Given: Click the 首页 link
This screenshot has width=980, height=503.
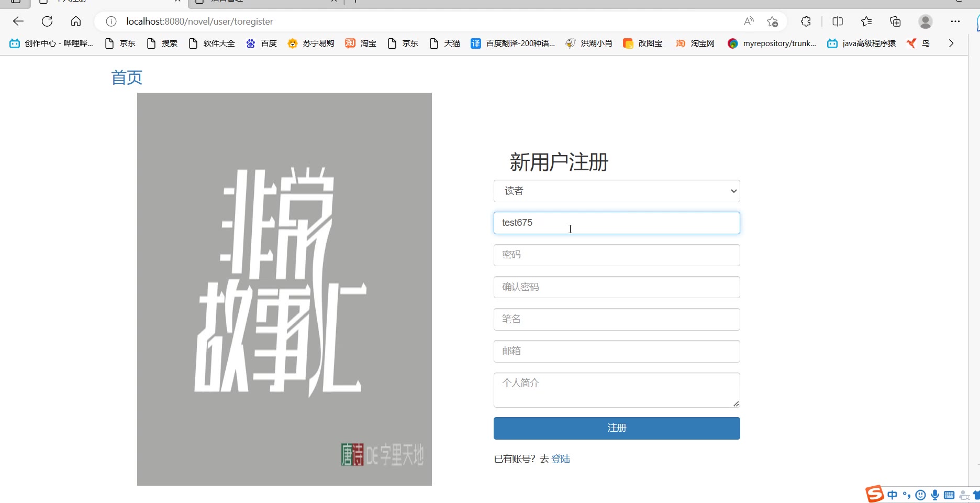Looking at the screenshot, I should pyautogui.click(x=127, y=78).
